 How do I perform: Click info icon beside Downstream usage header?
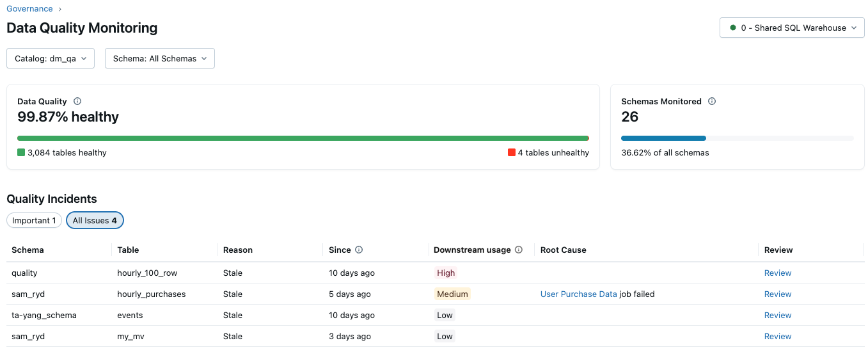tap(519, 250)
